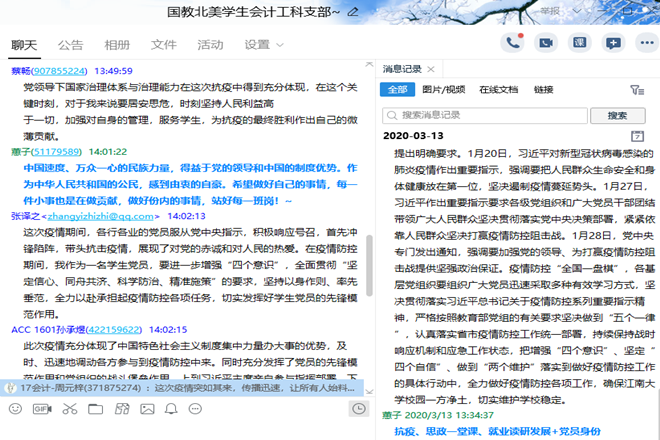Open the 课 online class feature
The width and height of the screenshot is (660, 440).
[x=579, y=43]
